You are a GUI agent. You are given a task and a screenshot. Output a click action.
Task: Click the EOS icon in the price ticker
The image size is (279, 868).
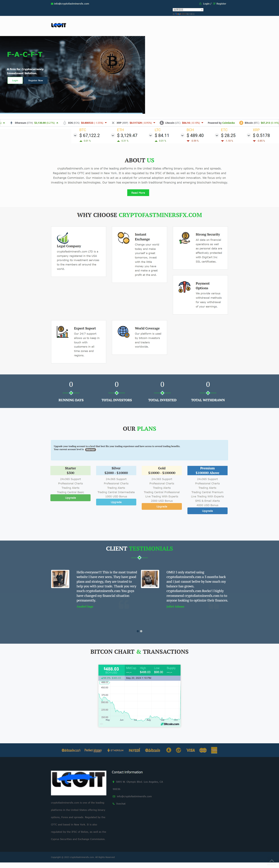pos(65,123)
